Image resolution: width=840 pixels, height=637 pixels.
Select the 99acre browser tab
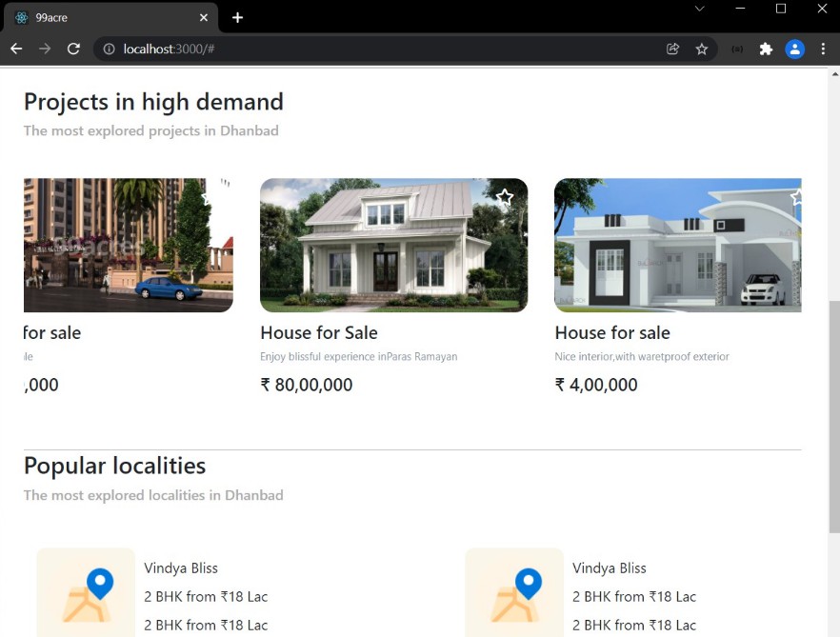(x=105, y=17)
